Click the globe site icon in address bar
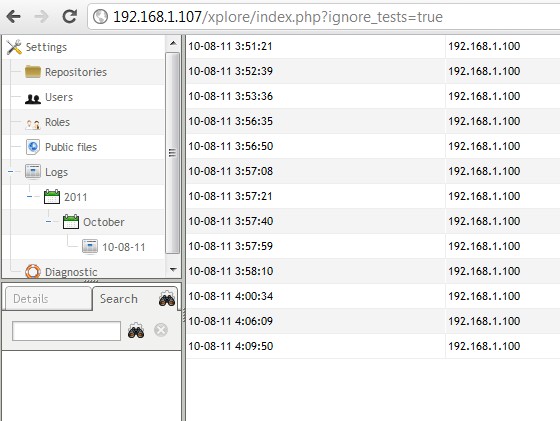Viewport: 560px width, 421px height. tap(100, 17)
